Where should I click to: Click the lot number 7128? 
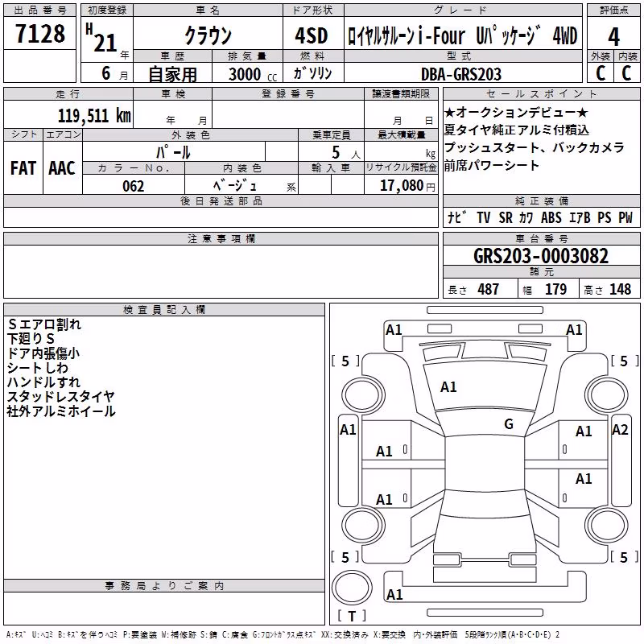tap(40, 34)
